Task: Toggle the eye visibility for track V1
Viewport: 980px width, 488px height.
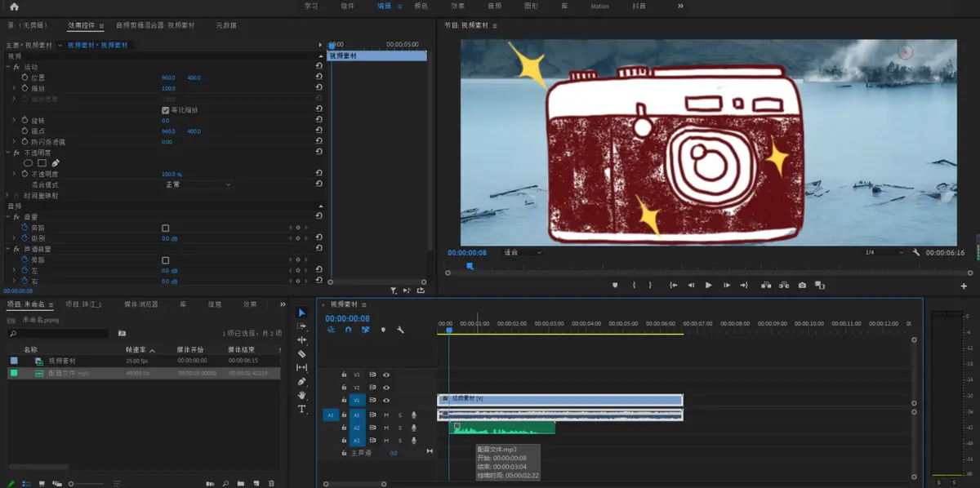Action: tap(386, 401)
